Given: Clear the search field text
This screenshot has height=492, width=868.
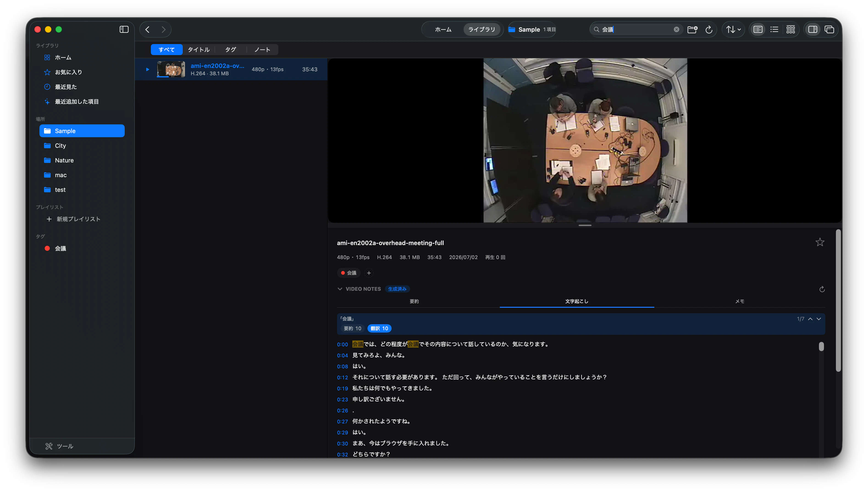Looking at the screenshot, I should click(x=676, y=29).
